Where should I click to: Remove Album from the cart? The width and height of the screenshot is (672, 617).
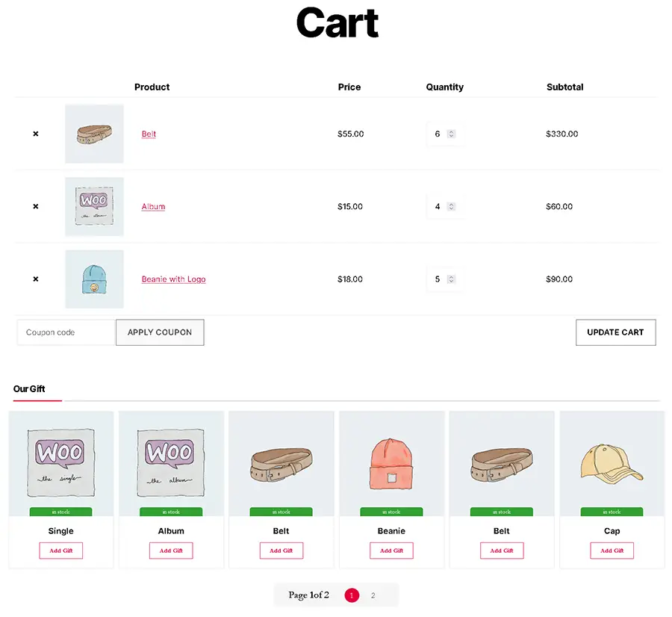[35, 206]
